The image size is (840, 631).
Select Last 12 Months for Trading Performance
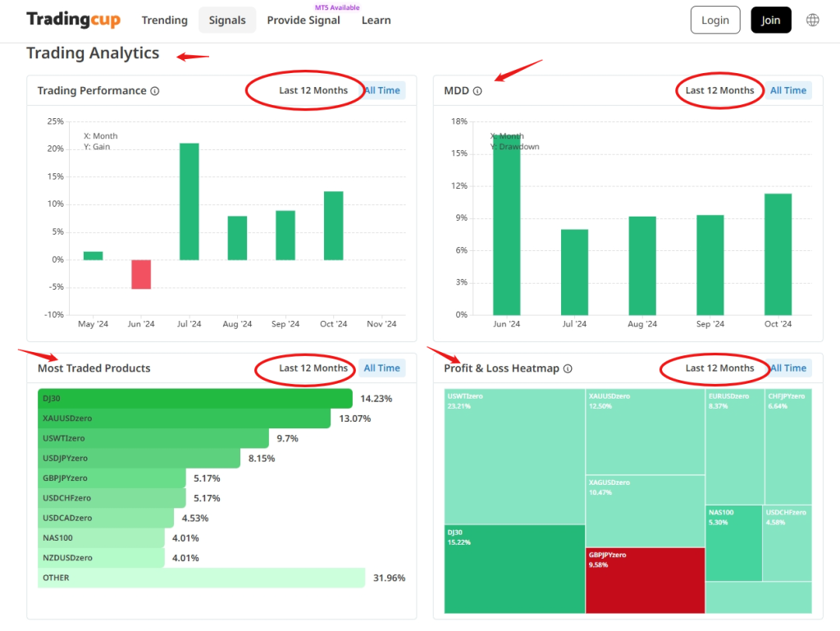point(313,90)
